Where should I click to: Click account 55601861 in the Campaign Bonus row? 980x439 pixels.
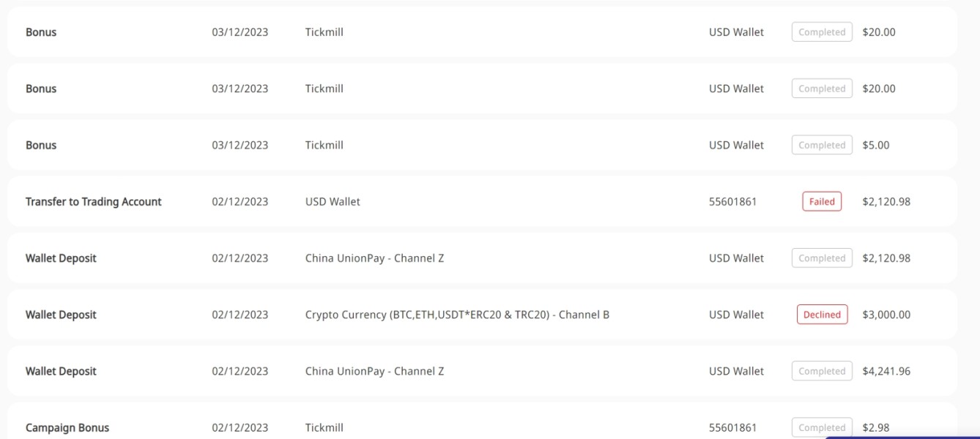[x=732, y=427]
